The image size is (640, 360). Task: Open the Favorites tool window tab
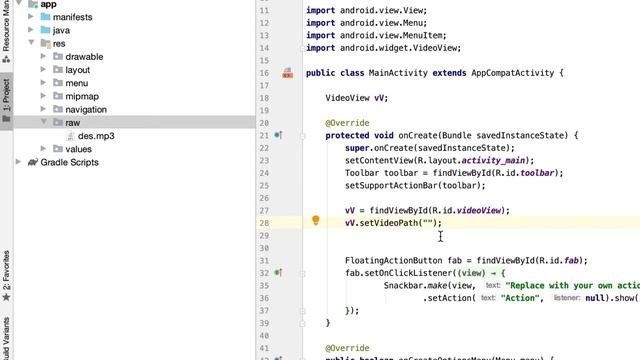click(6, 276)
